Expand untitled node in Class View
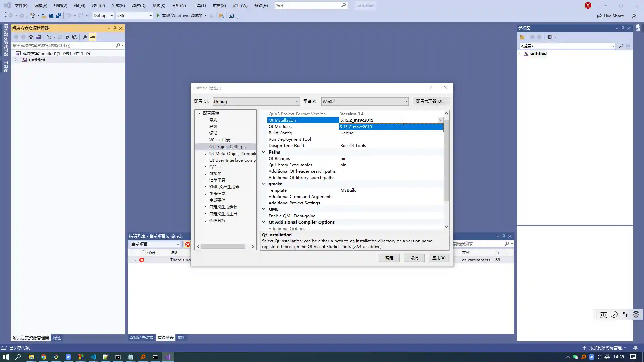This screenshot has width=644, height=362. [x=520, y=54]
